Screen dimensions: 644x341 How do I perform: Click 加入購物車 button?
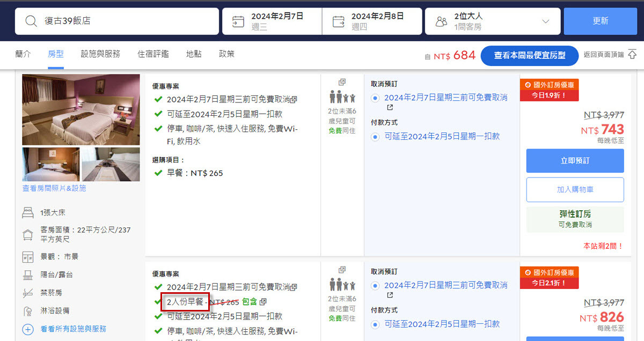(x=575, y=189)
